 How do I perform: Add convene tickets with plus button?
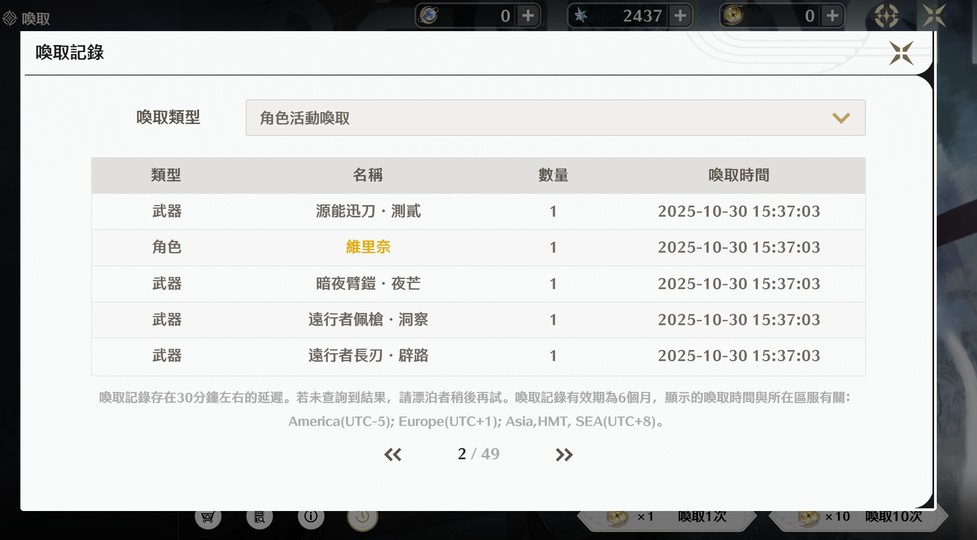(x=832, y=15)
